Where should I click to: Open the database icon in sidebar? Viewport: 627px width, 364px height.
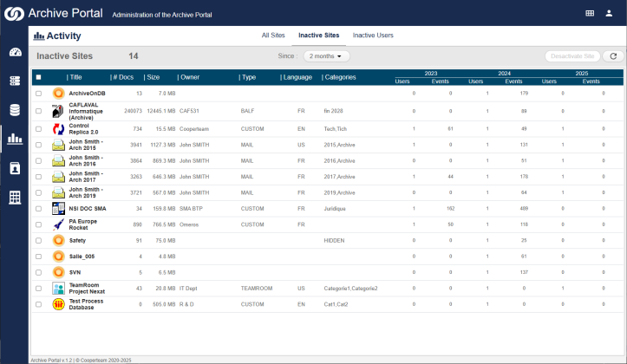pos(16,110)
